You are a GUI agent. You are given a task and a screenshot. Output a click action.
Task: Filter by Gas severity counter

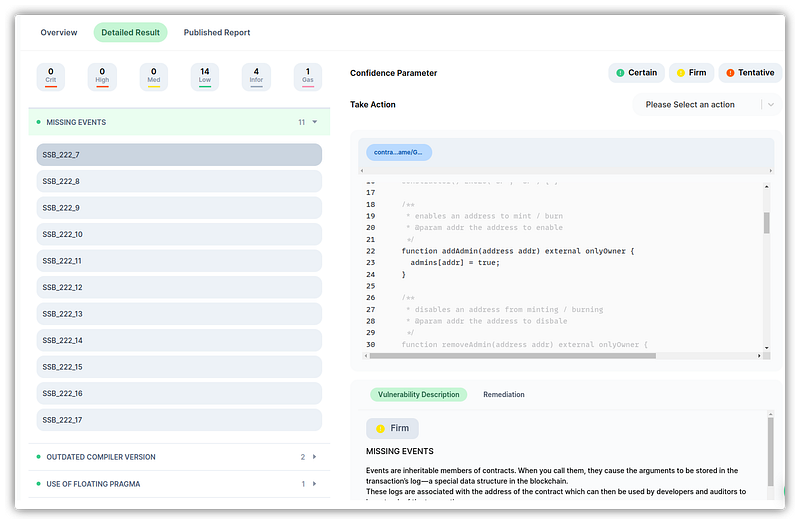(307, 76)
